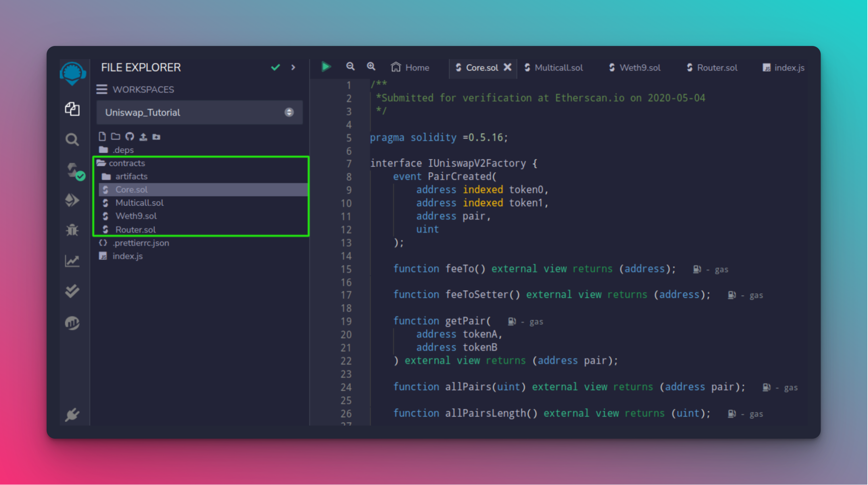Switch to the index.js tab
The image size is (868, 485).
pos(784,67)
